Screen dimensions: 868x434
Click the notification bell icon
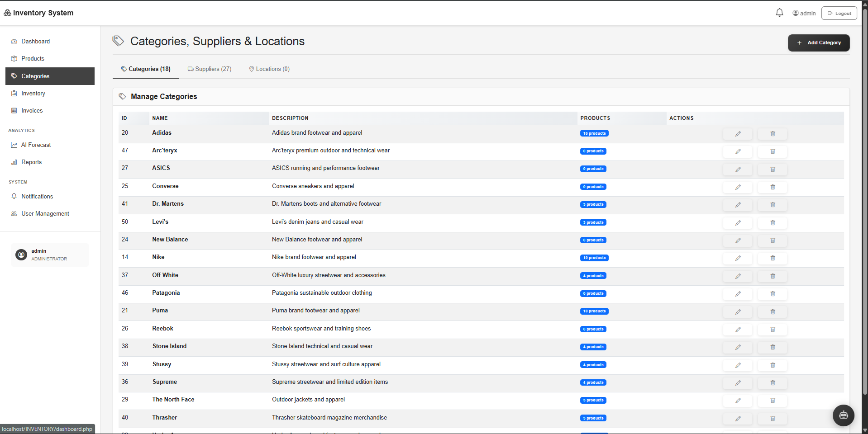779,12
